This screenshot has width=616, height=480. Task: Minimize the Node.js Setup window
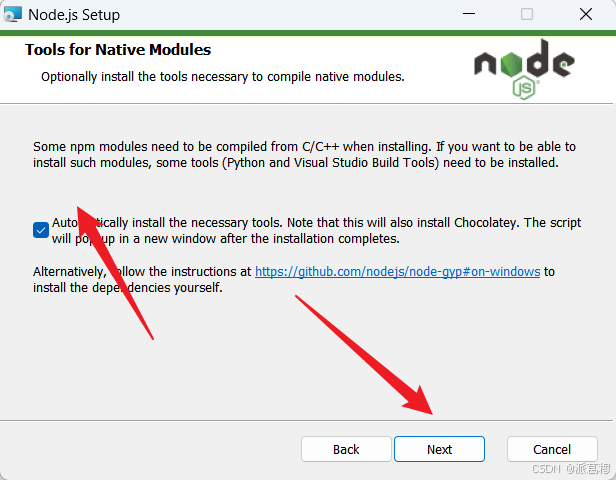tap(469, 14)
